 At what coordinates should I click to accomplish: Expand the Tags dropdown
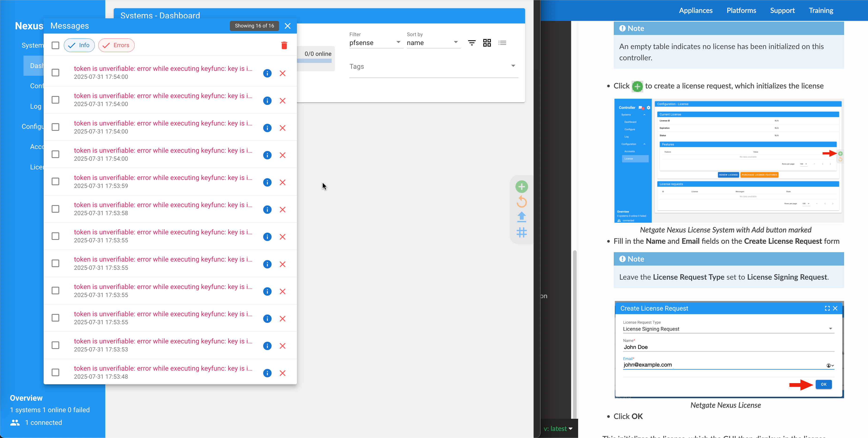(513, 66)
